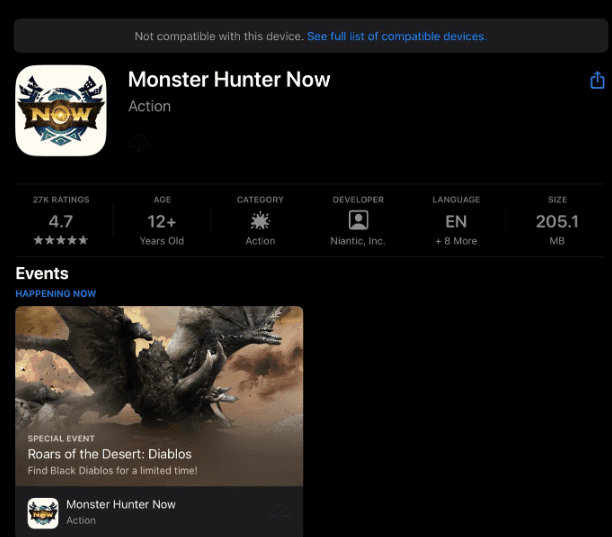Click the Action category burst icon
The height and width of the screenshot is (537, 612).
click(x=260, y=221)
